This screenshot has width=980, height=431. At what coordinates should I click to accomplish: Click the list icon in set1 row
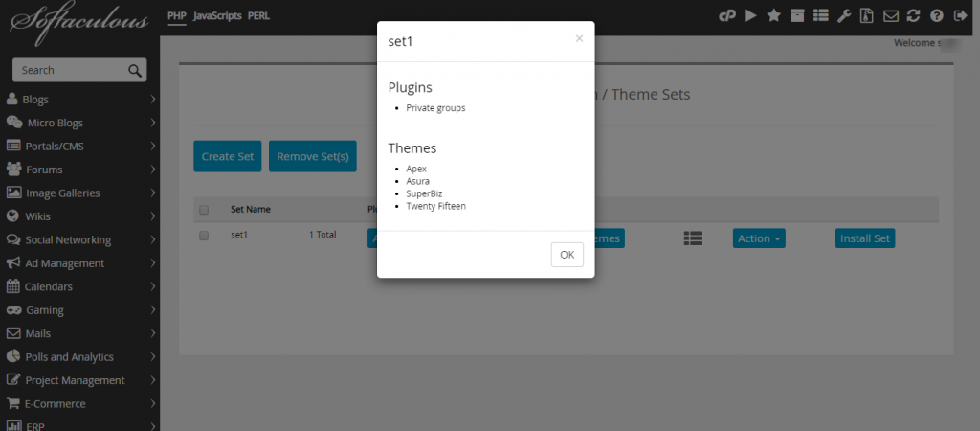[x=693, y=238]
